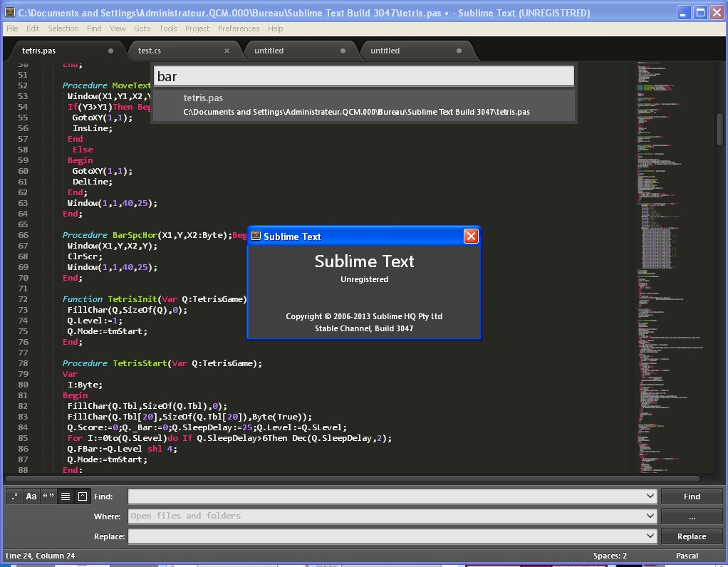
Task: Click the Goto Anything search field
Action: tap(363, 76)
